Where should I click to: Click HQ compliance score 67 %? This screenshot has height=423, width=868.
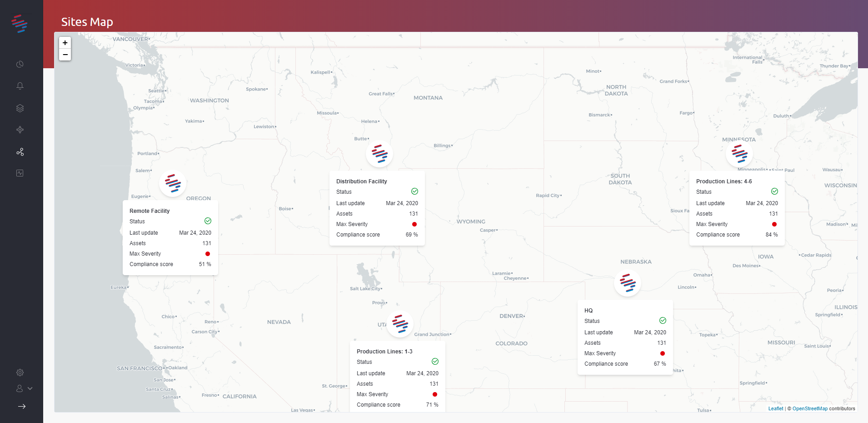pos(660,364)
